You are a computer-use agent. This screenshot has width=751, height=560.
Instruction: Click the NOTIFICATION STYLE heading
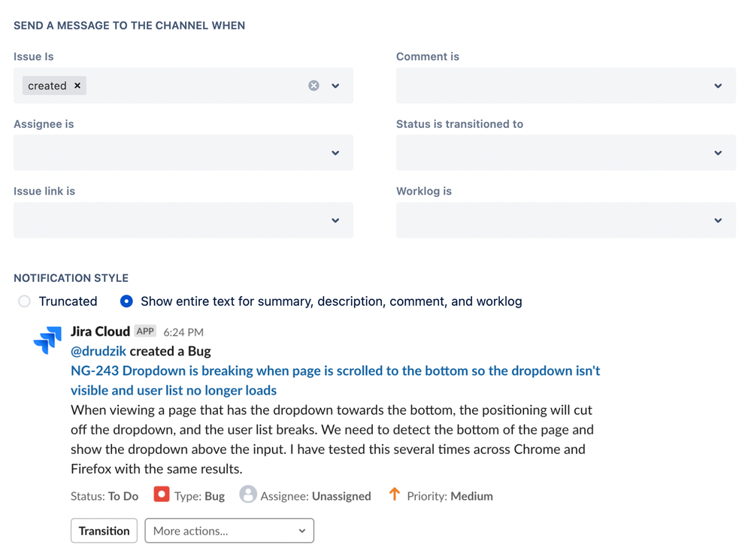click(x=71, y=278)
